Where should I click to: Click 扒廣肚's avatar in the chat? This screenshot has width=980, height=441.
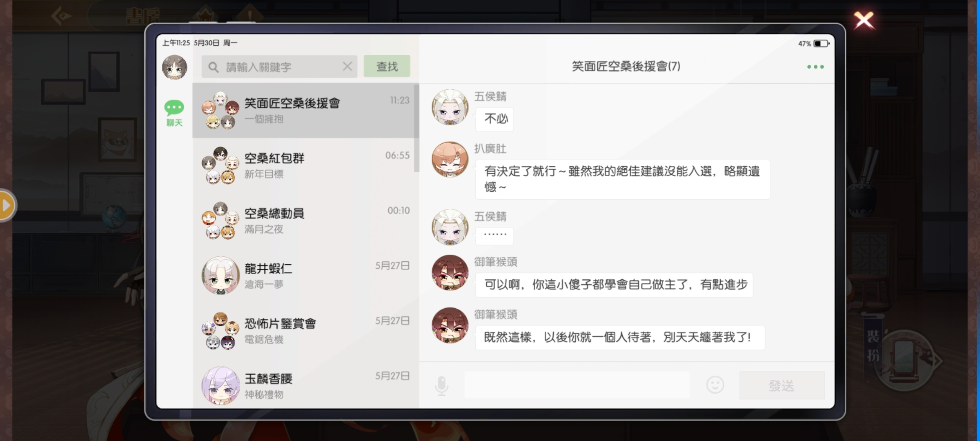point(450,159)
